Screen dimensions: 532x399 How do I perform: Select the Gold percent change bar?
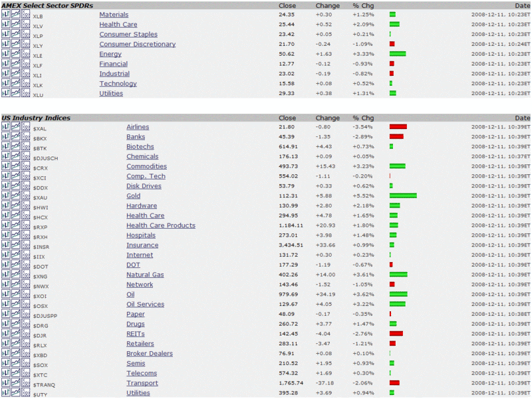click(403, 196)
